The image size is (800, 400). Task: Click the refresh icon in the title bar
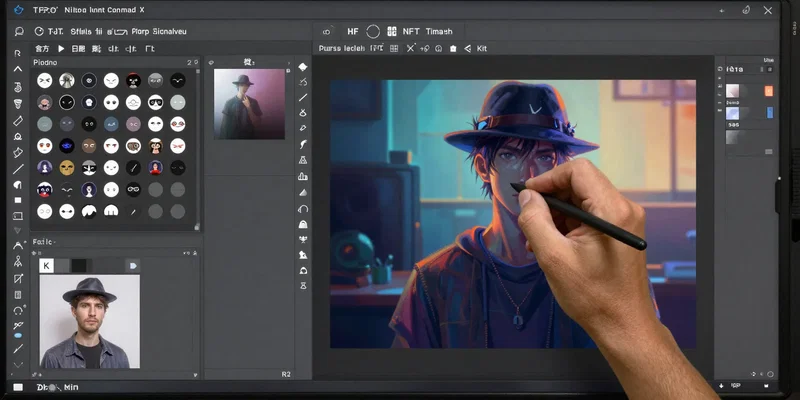[x=746, y=10]
